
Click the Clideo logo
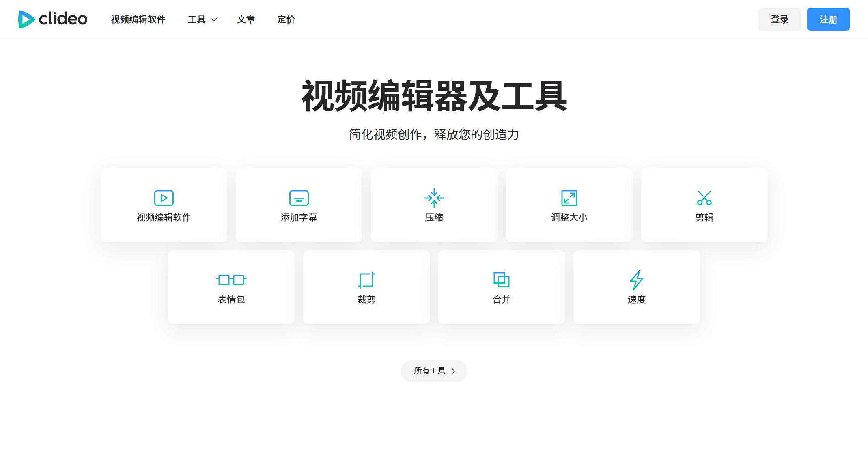pyautogui.click(x=52, y=19)
